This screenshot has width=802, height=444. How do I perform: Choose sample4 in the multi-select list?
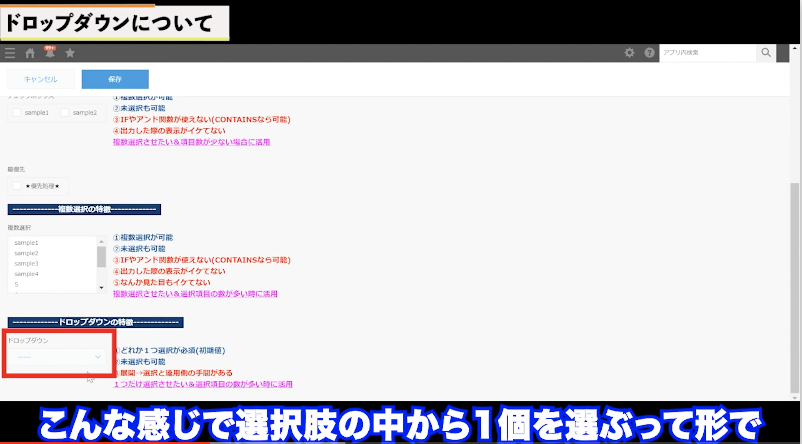click(27, 273)
